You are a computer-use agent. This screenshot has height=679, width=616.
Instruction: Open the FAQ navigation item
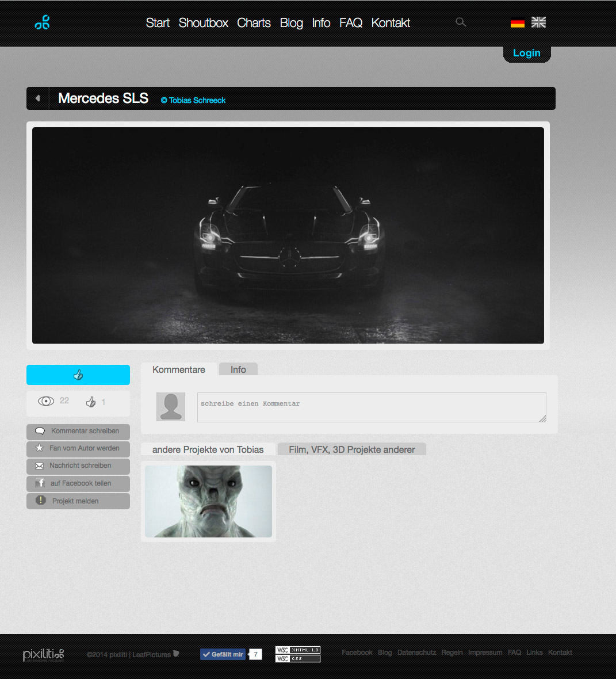click(351, 23)
